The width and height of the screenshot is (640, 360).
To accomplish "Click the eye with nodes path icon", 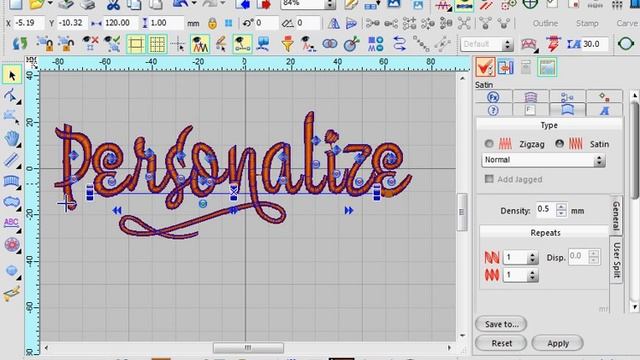I will pyautogui.click(x=242, y=44).
